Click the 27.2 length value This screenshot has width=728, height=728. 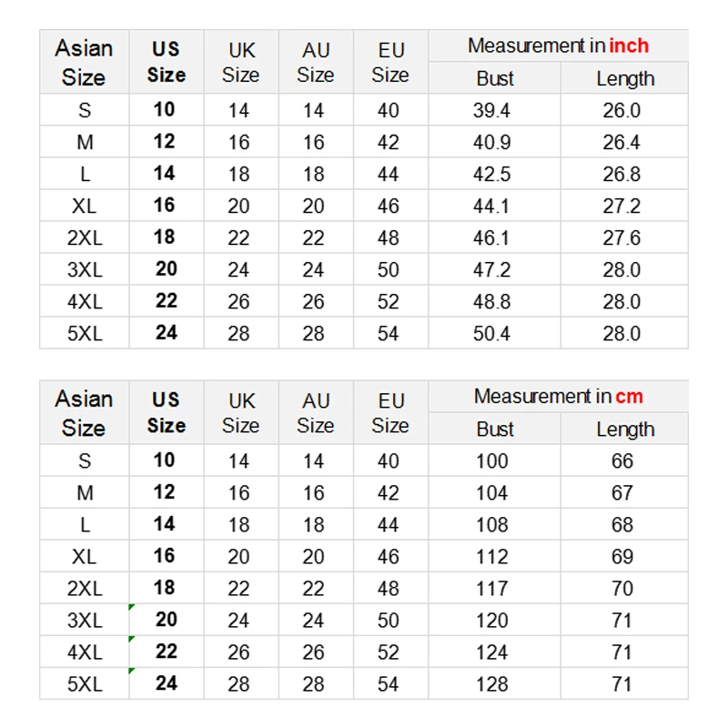click(x=622, y=206)
